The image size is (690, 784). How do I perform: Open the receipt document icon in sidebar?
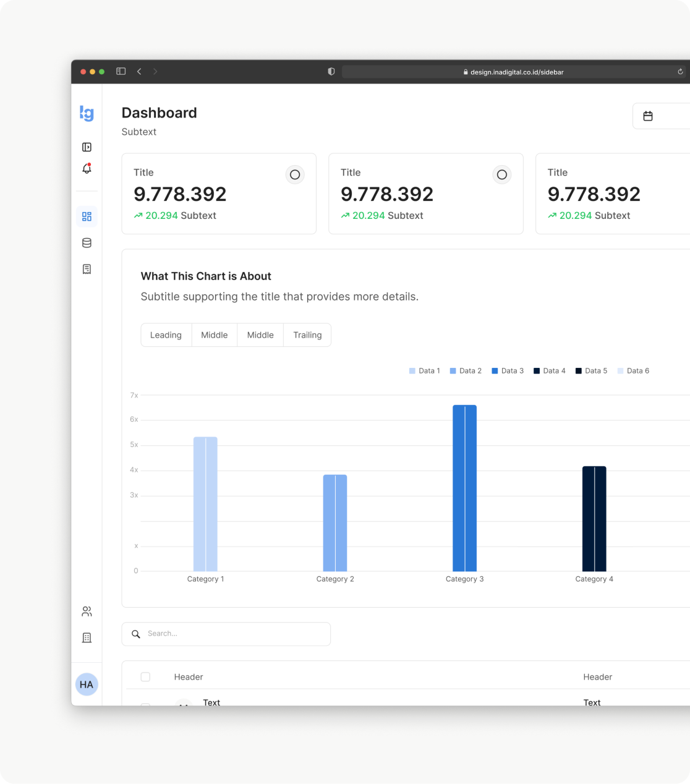point(87,269)
